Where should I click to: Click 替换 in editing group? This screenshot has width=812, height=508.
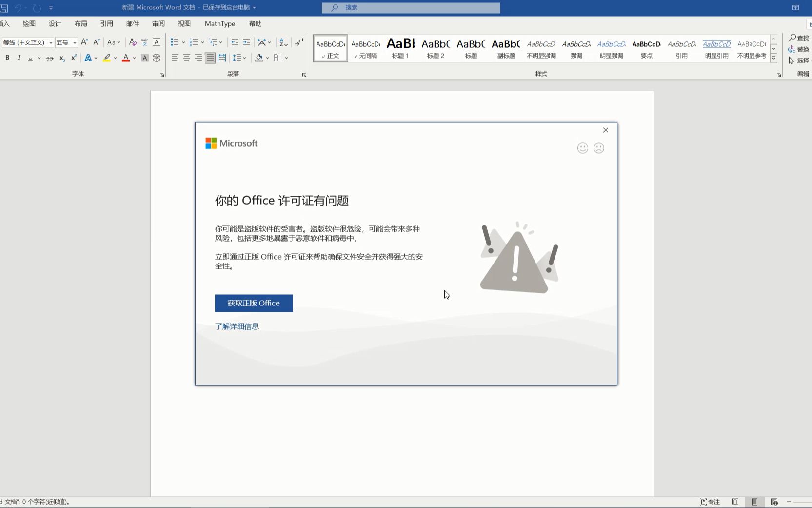(x=799, y=49)
